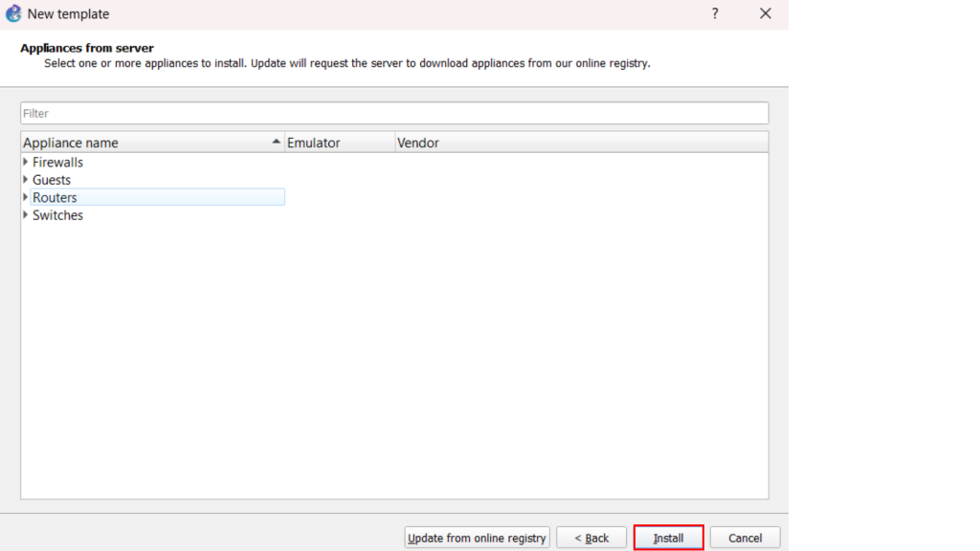Sort by the Emulator column header
980x551 pixels.
tap(339, 143)
